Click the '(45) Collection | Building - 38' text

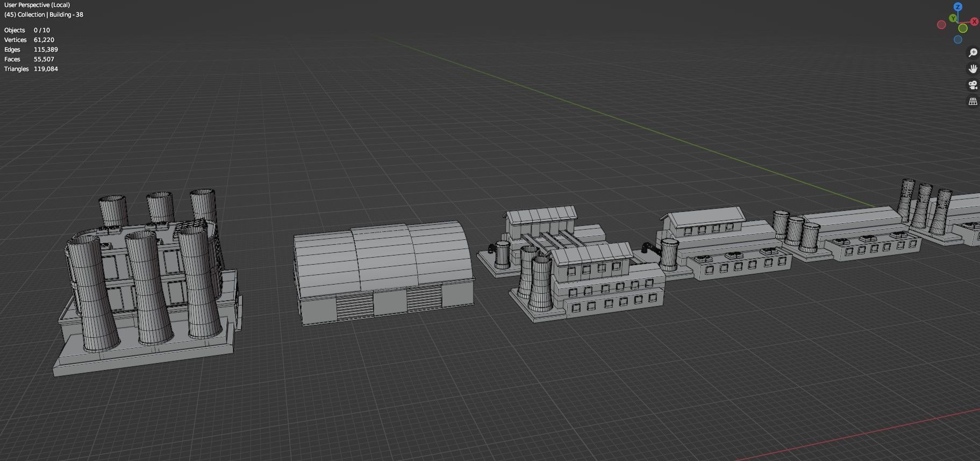44,15
